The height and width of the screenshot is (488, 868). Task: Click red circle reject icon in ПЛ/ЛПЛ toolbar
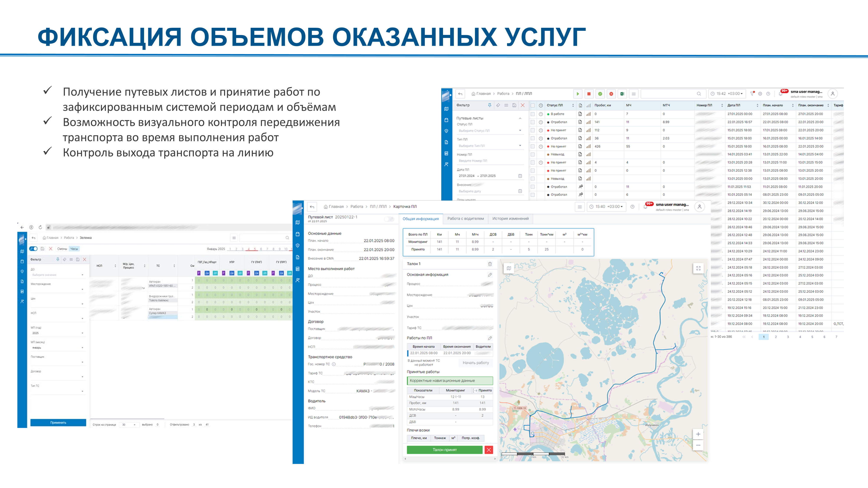point(611,94)
